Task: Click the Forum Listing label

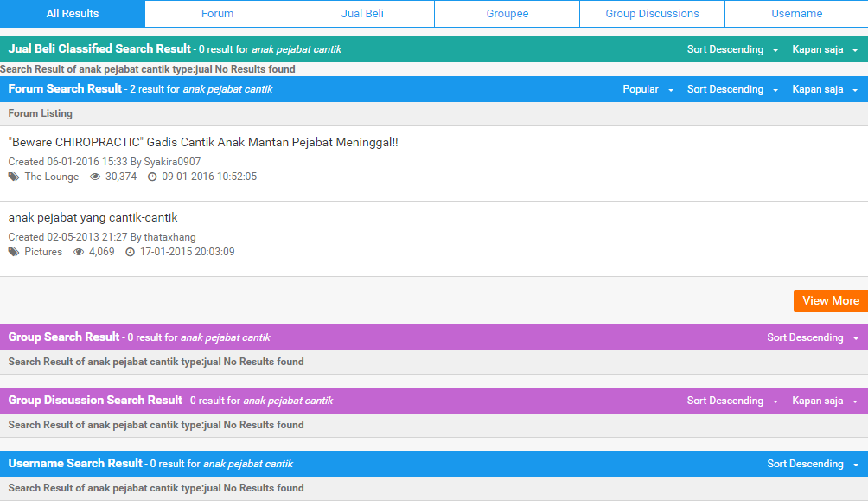Action: [41, 113]
